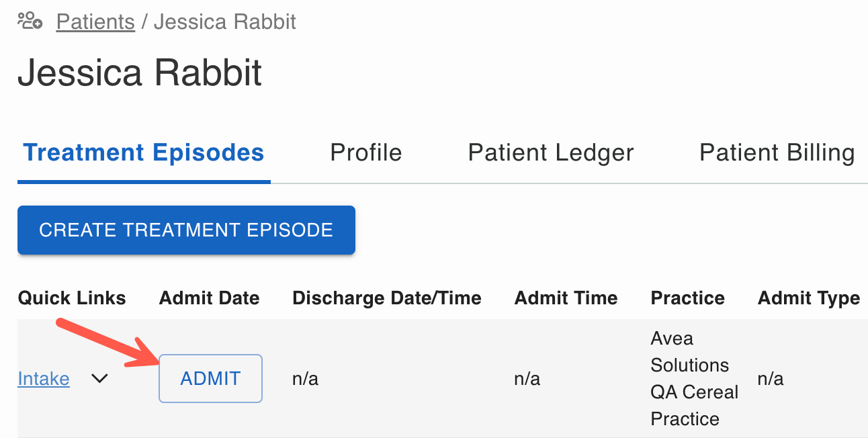
Task: Click the Discharge Date/Time n/a cell
Action: tap(306, 379)
